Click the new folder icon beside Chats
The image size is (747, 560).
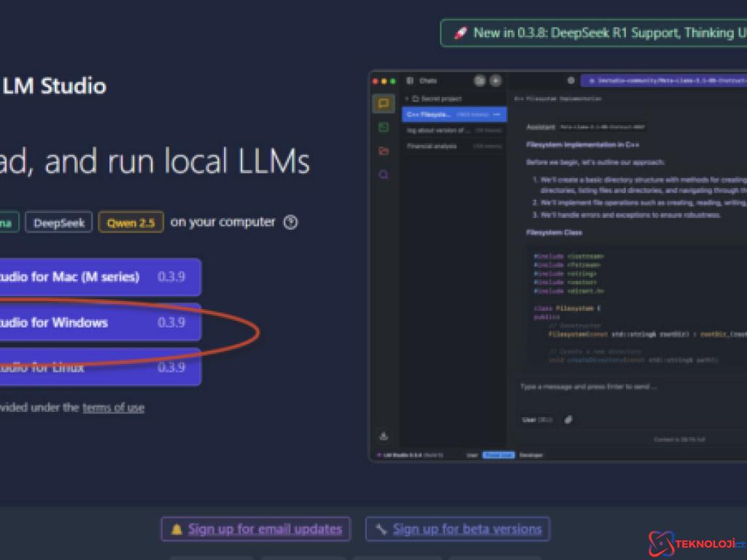[479, 81]
